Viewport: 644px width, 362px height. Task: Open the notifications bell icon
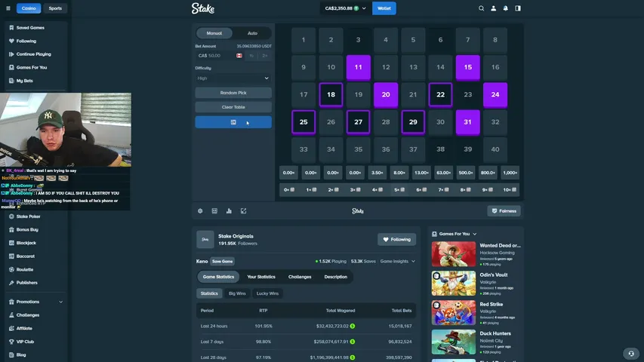tap(506, 8)
